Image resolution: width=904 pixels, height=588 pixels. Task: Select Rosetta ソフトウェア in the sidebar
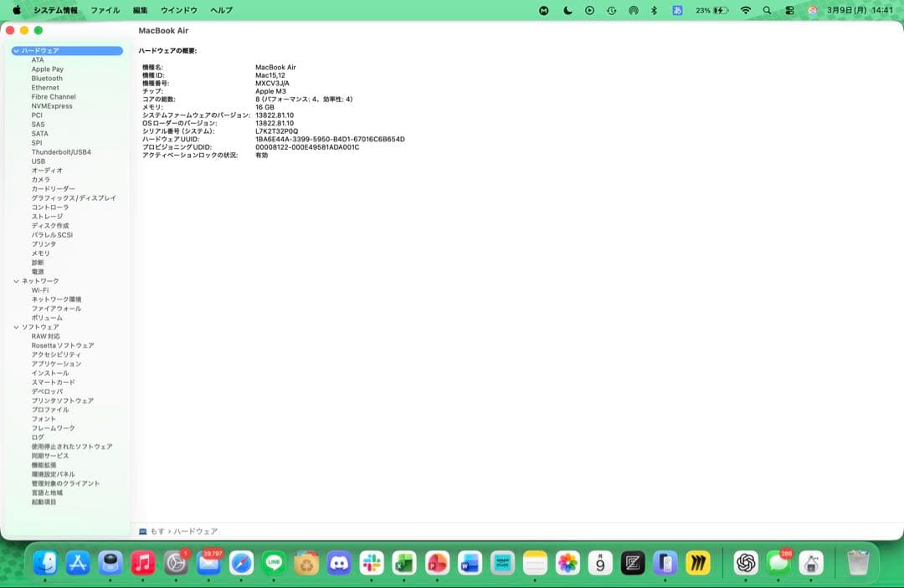(62, 345)
